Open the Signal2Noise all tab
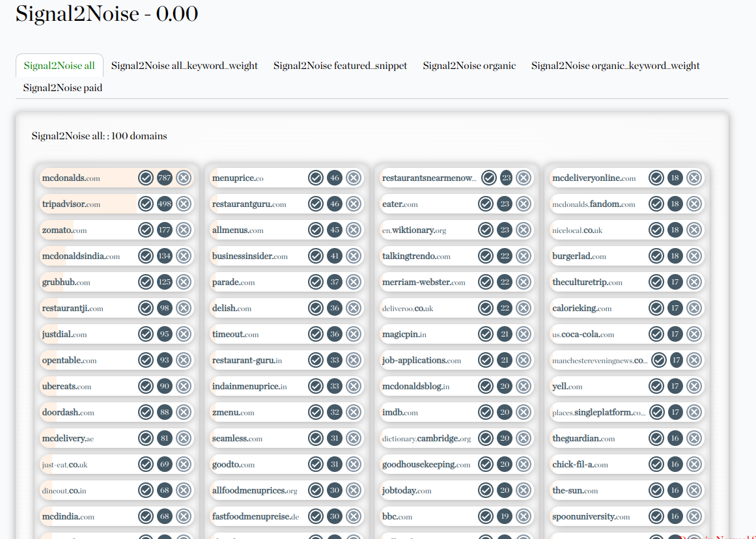 pyautogui.click(x=59, y=66)
